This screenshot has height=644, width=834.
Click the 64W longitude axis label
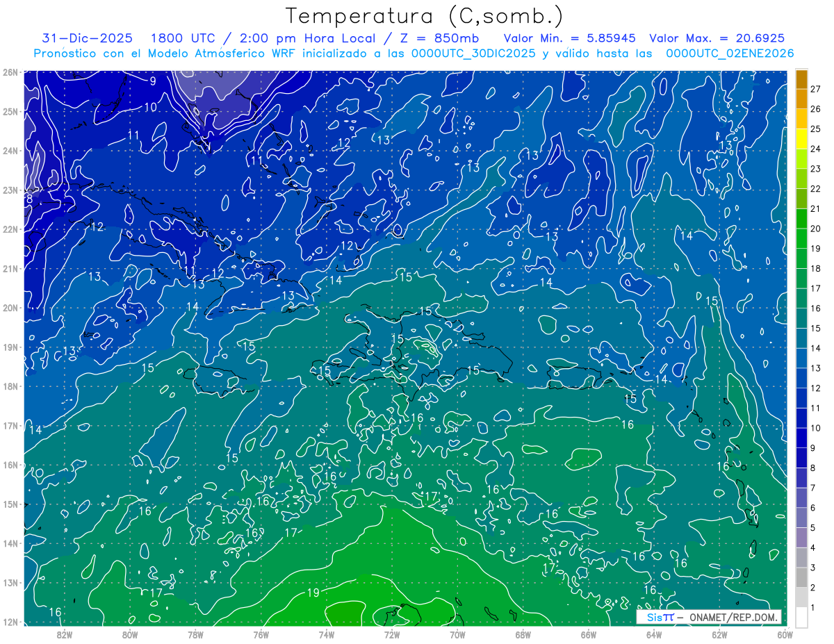653,634
